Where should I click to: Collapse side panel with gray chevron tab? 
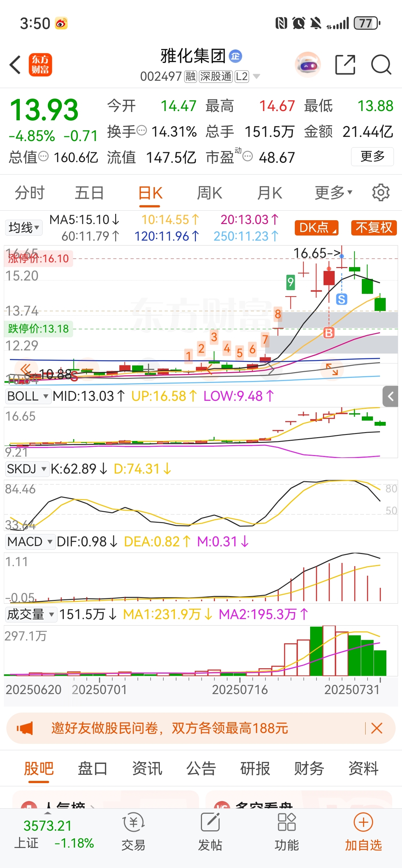pyautogui.click(x=390, y=397)
